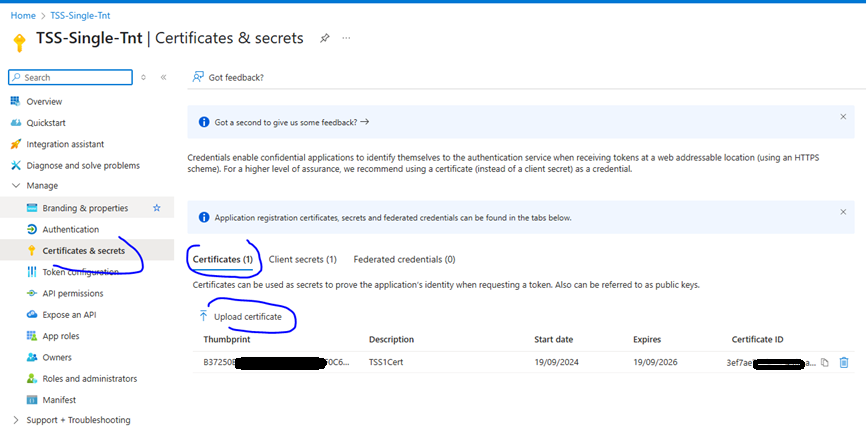This screenshot has height=438, width=867.
Task: Click the Certificates & secrets key icon
Action: tap(32, 251)
